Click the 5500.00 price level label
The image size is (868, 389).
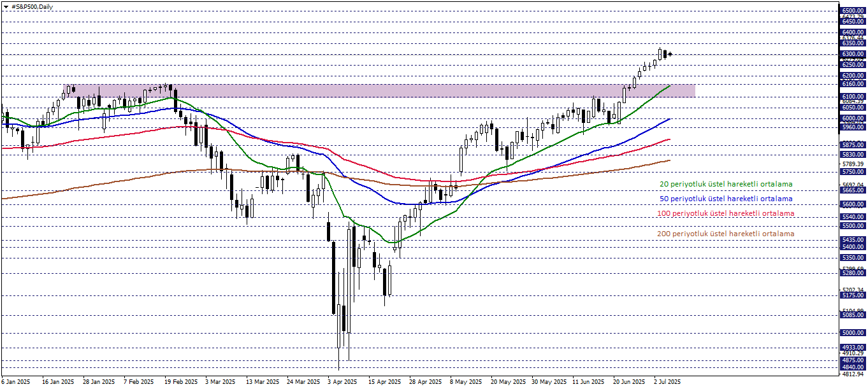(x=852, y=226)
